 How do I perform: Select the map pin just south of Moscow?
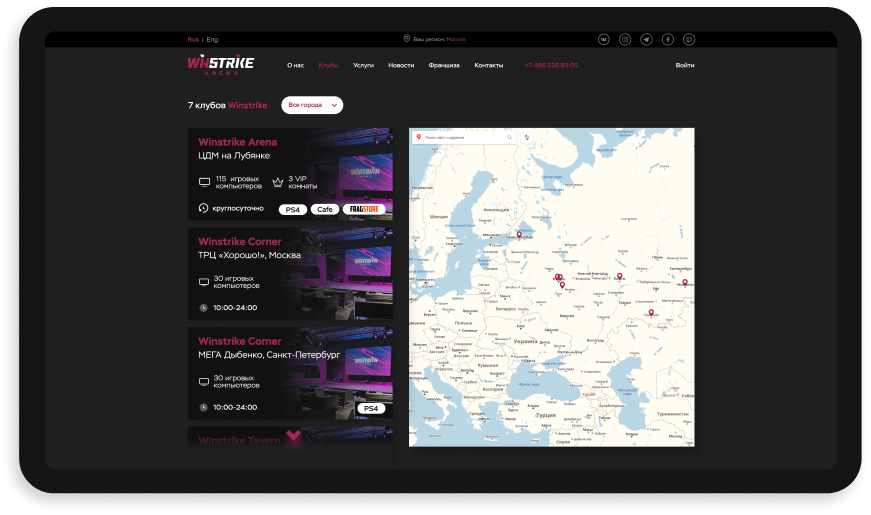pyautogui.click(x=562, y=286)
